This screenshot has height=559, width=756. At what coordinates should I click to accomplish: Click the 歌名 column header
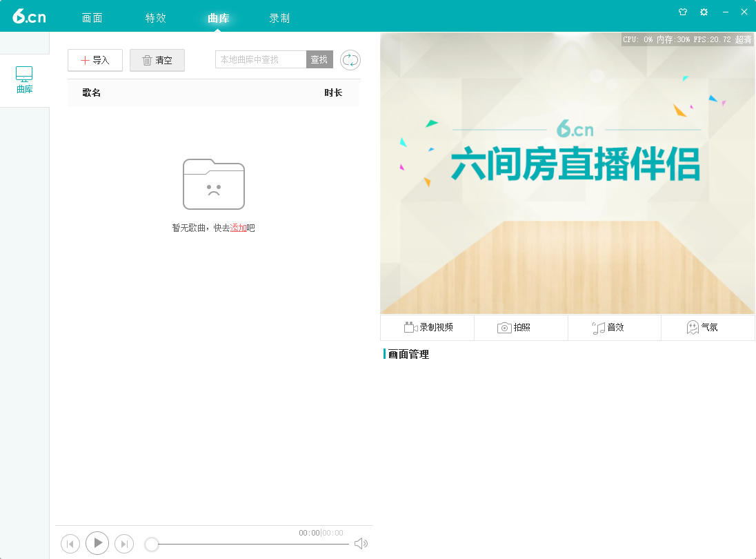pos(91,92)
